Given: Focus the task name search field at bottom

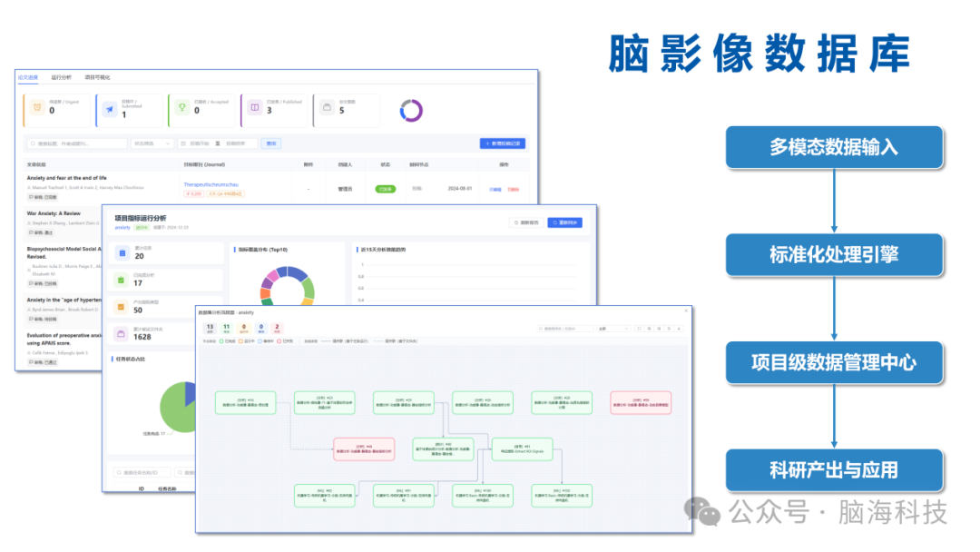Looking at the screenshot, I should click(x=142, y=473).
